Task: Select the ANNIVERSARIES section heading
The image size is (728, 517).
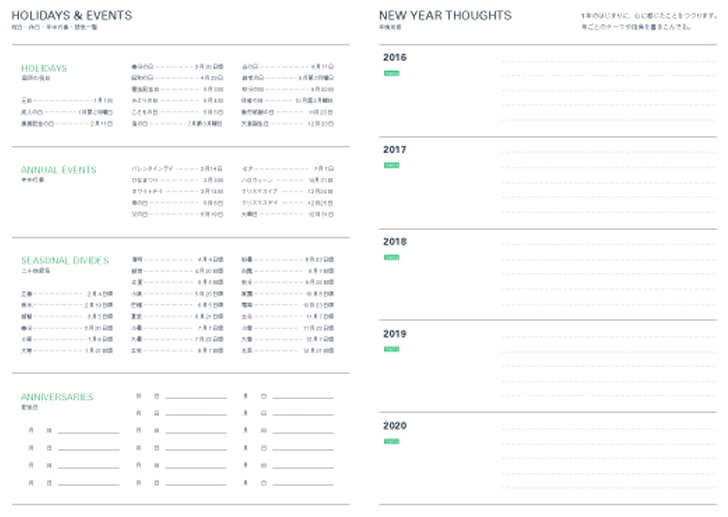Action: click(57, 397)
